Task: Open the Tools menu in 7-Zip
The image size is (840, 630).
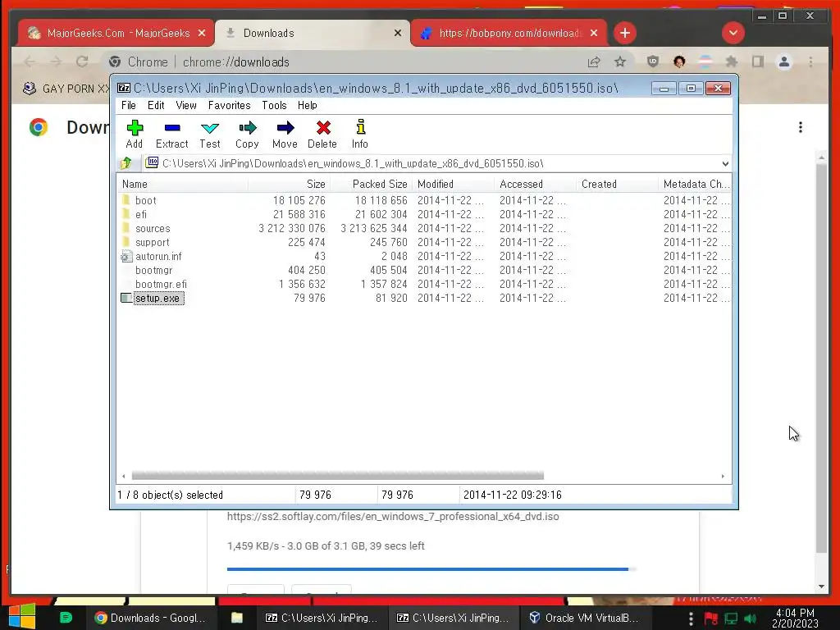Action: (x=274, y=106)
